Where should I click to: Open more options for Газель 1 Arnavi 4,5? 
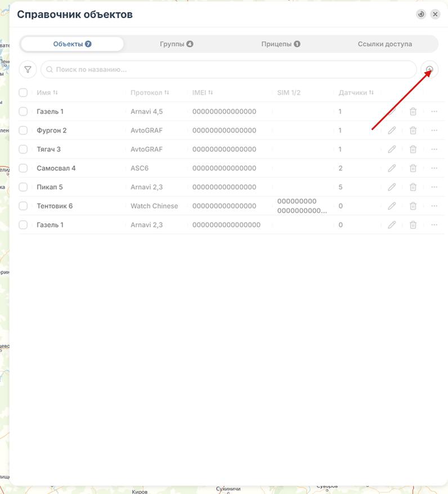pos(434,111)
